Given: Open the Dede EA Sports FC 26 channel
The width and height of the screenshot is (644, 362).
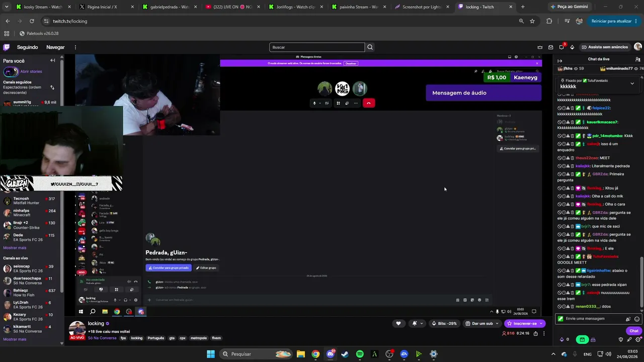Looking at the screenshot, I should coord(31,237).
